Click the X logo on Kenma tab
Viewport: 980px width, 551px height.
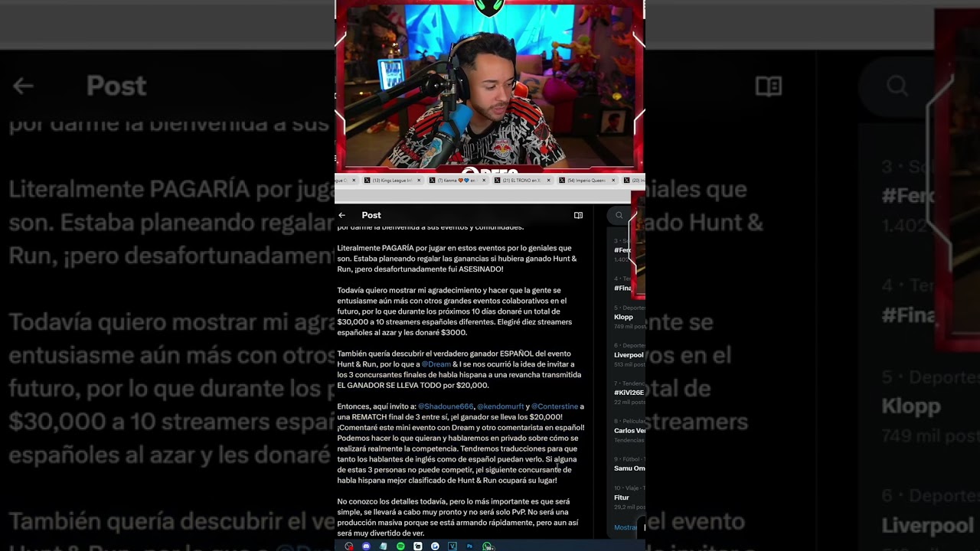point(433,181)
